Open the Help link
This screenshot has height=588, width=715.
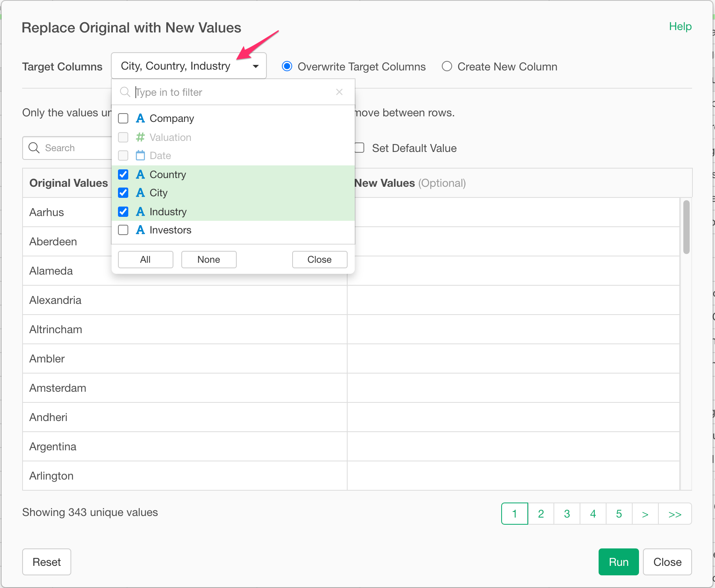[680, 27]
